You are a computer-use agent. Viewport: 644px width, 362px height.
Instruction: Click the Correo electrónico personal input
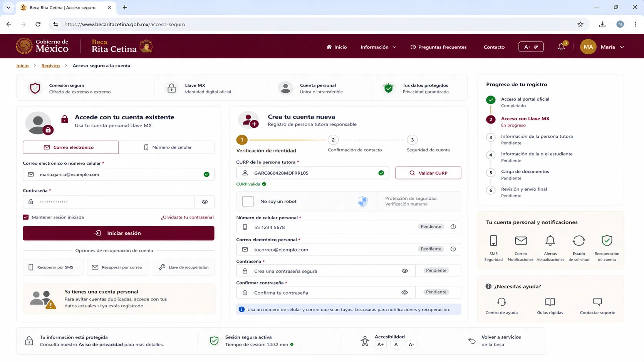(349, 249)
